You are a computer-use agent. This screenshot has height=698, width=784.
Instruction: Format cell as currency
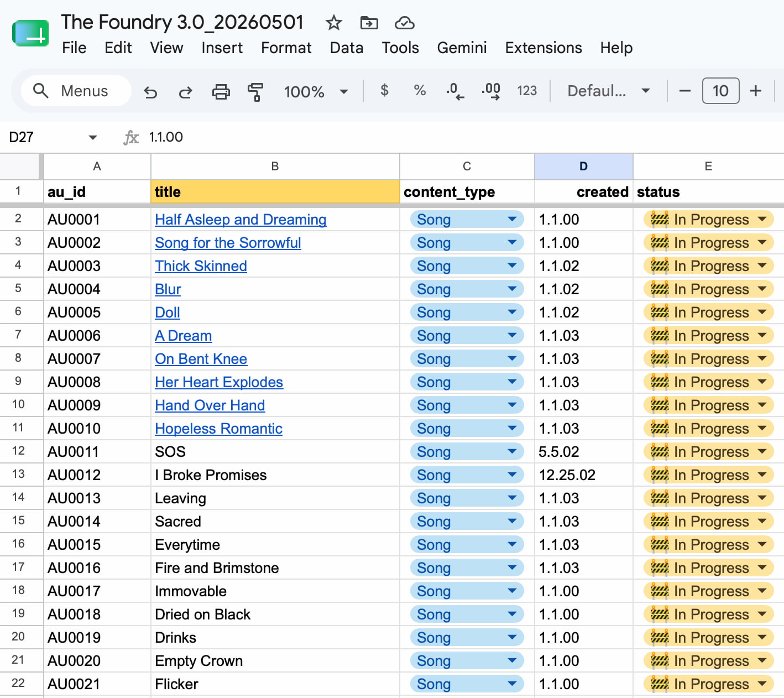coord(384,90)
